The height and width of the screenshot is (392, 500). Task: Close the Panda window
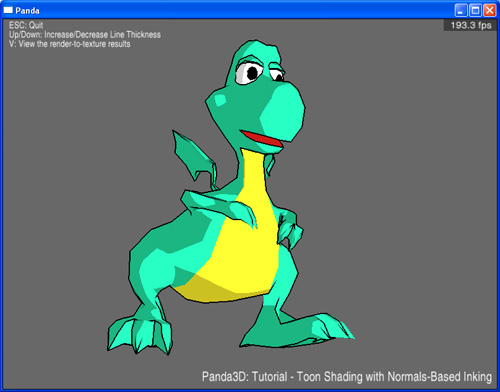[489, 10]
